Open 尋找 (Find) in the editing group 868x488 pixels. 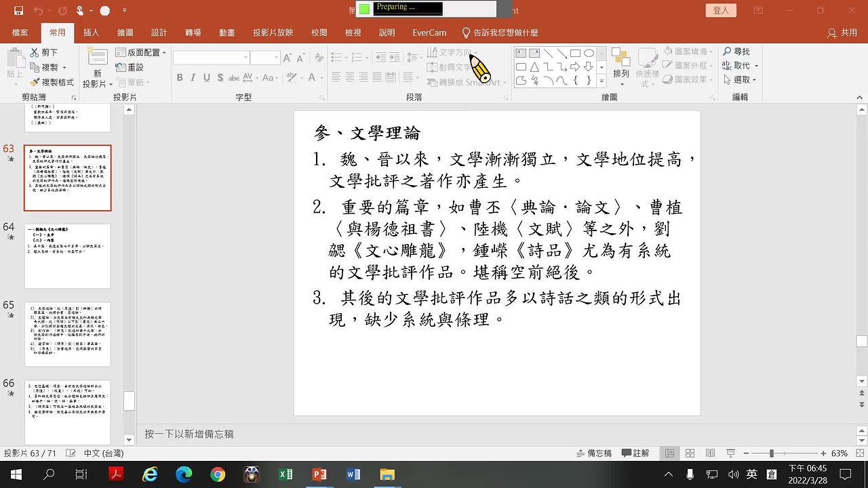click(x=736, y=52)
